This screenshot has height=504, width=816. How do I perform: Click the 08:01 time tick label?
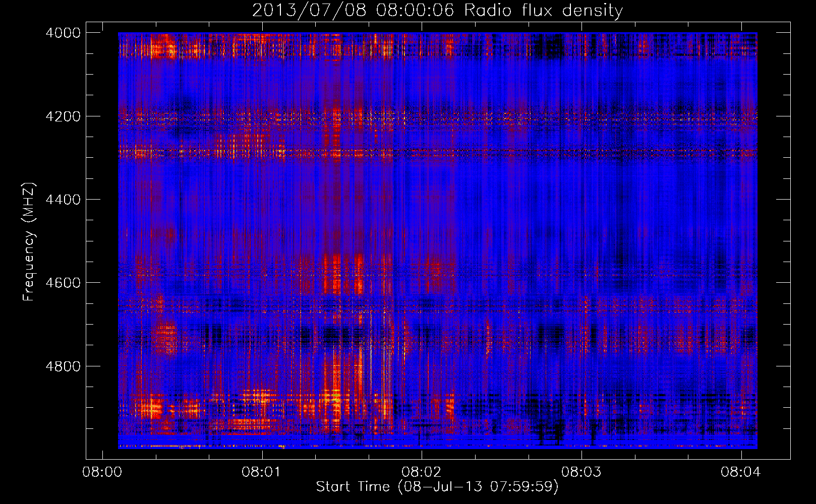click(262, 472)
